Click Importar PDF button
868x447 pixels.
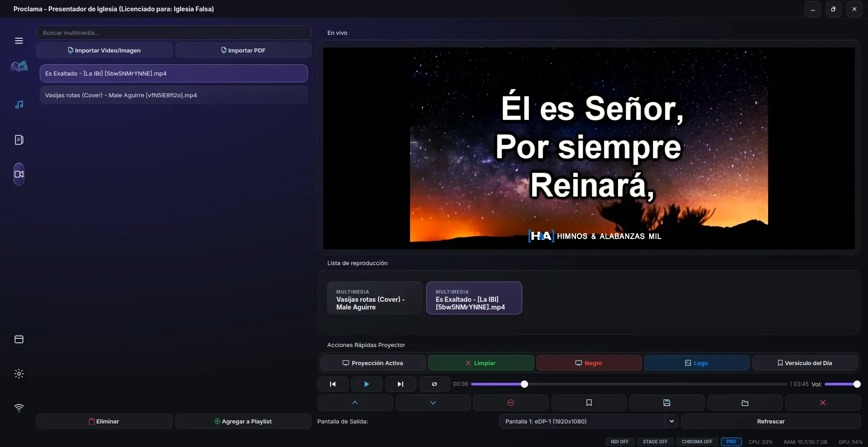243,50
